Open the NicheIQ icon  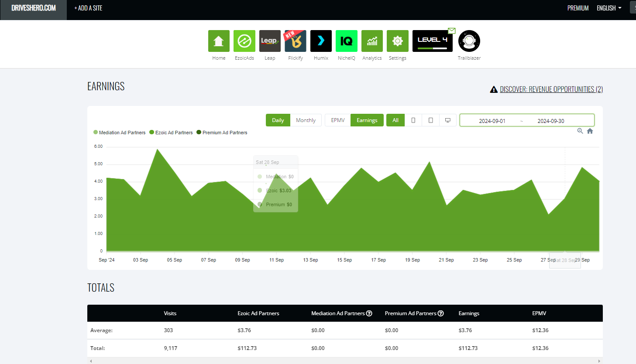[x=347, y=41]
